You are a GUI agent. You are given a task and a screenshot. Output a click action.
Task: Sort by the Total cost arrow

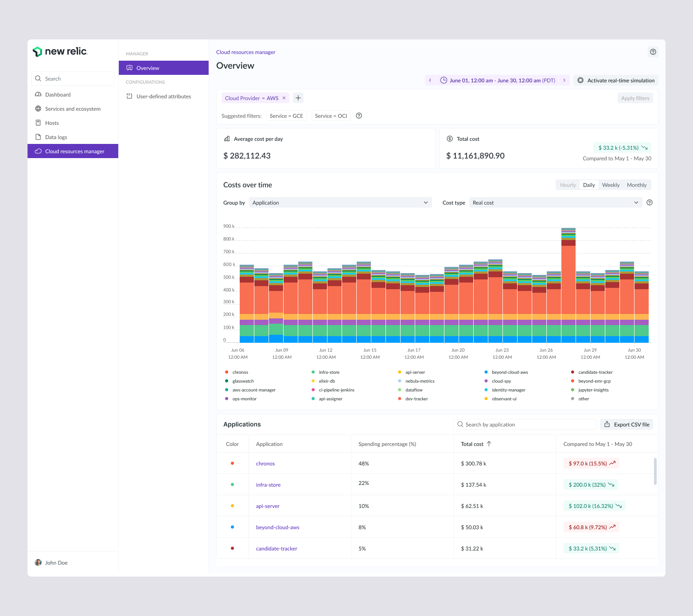489,444
